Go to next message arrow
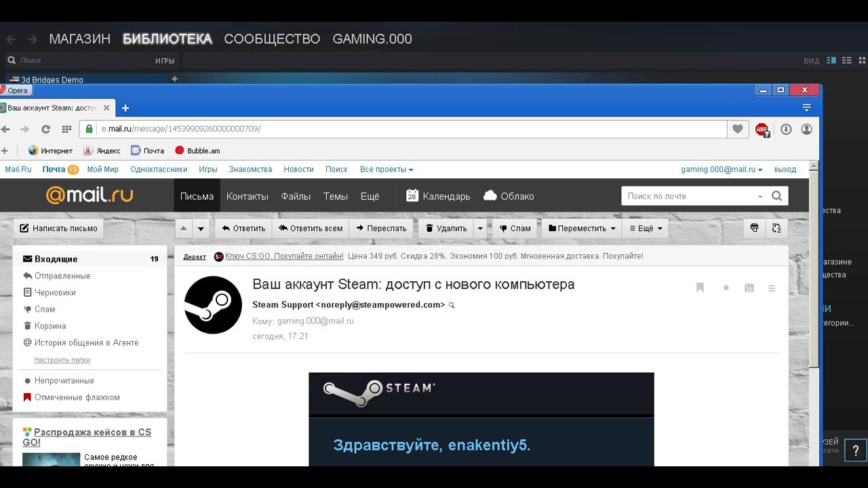This screenshot has width=868, height=488. (x=201, y=228)
